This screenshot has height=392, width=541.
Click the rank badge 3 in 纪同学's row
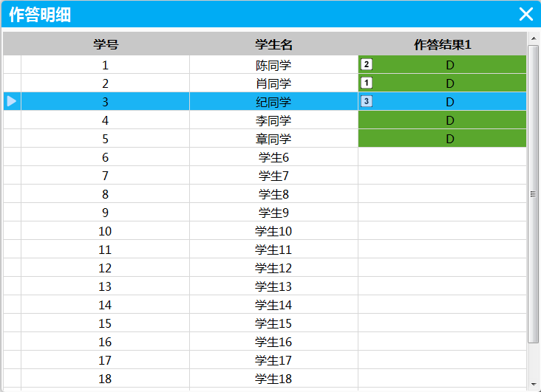tap(367, 101)
